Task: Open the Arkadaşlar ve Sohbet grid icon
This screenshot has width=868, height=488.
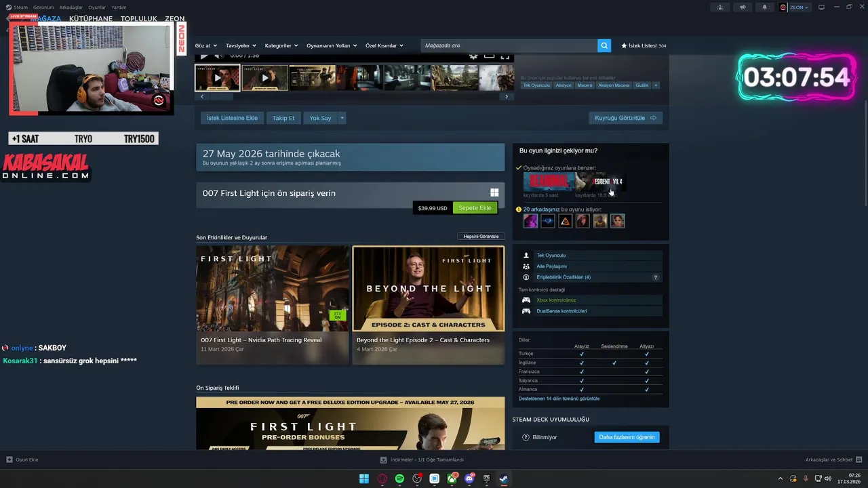Action: click(858, 460)
